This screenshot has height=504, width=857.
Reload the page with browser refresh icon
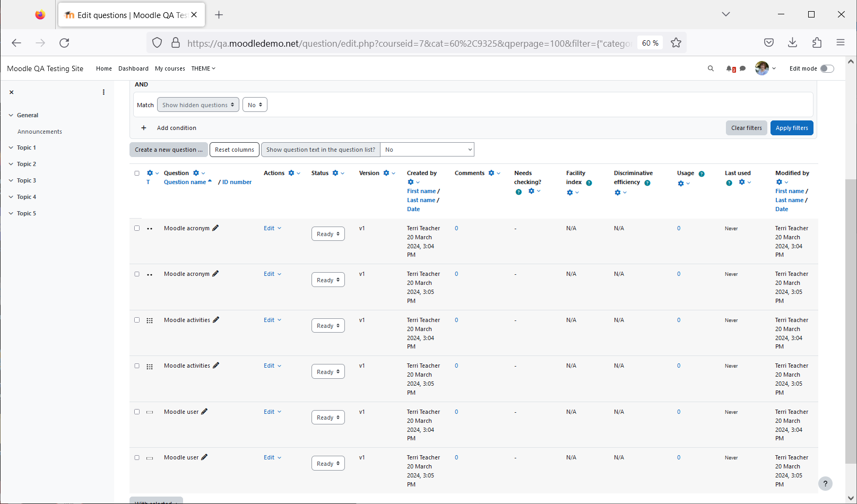click(x=64, y=43)
